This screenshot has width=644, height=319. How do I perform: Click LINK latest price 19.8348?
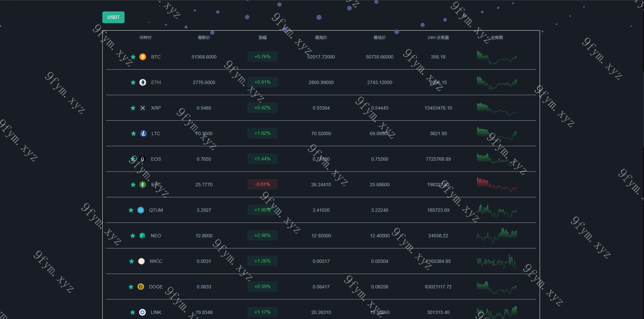click(204, 312)
